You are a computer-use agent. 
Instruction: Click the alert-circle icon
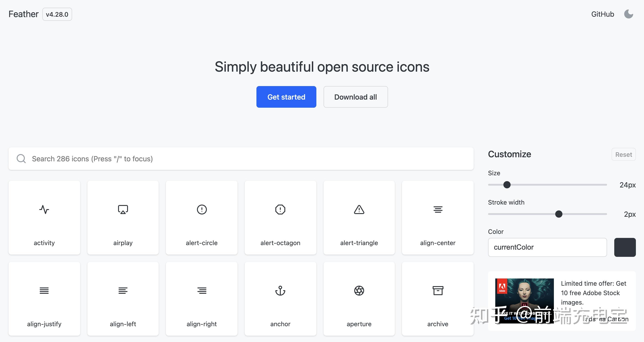tap(201, 210)
